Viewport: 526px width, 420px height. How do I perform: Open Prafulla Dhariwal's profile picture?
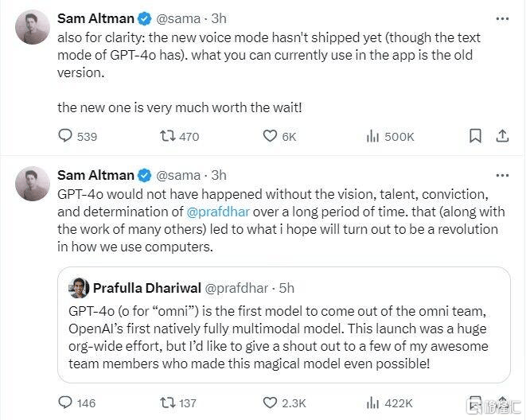pyautogui.click(x=79, y=288)
